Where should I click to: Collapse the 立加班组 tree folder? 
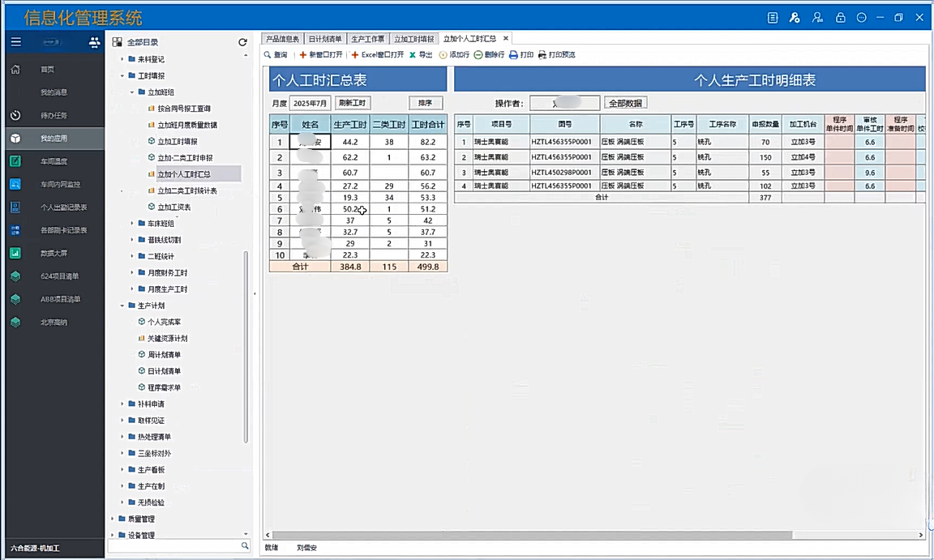(132, 92)
